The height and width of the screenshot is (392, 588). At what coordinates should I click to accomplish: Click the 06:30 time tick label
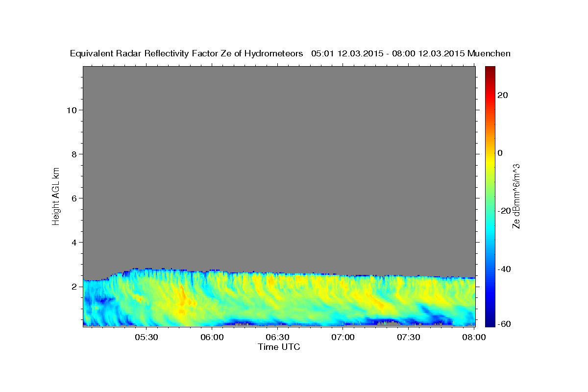(x=277, y=337)
